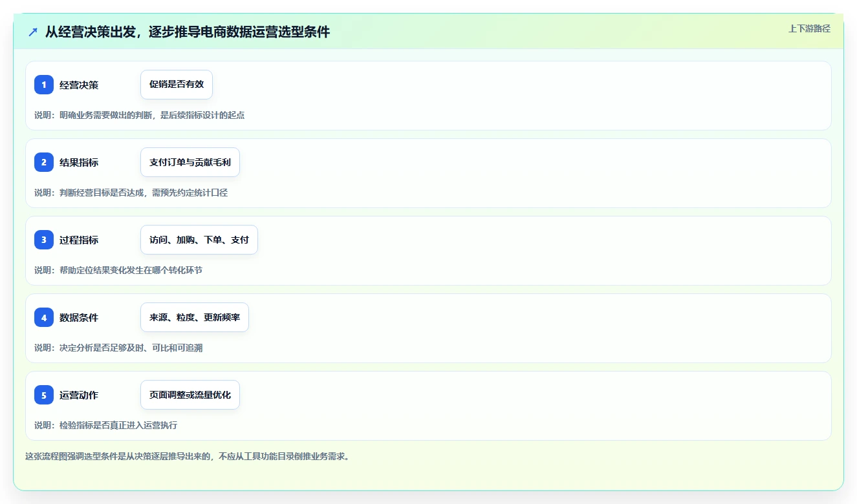This screenshot has width=857, height=504.
Task: Click the 数据条件 step label
Action: pos(79,318)
